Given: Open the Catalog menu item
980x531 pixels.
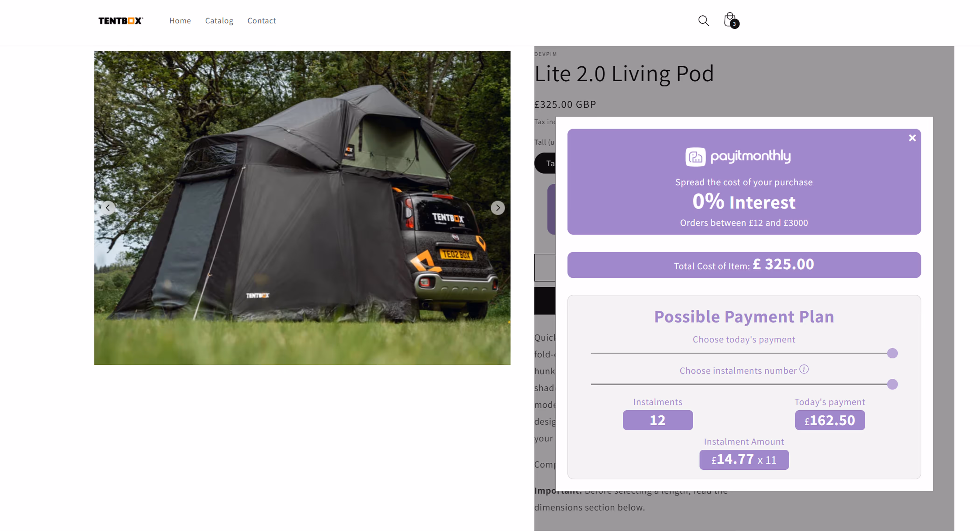Looking at the screenshot, I should coord(219,21).
